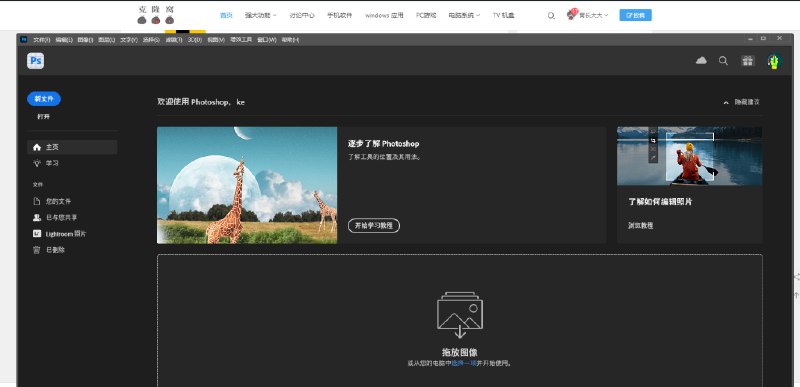Open 已删除 in the sidebar
The image size is (800, 387).
[72, 250]
